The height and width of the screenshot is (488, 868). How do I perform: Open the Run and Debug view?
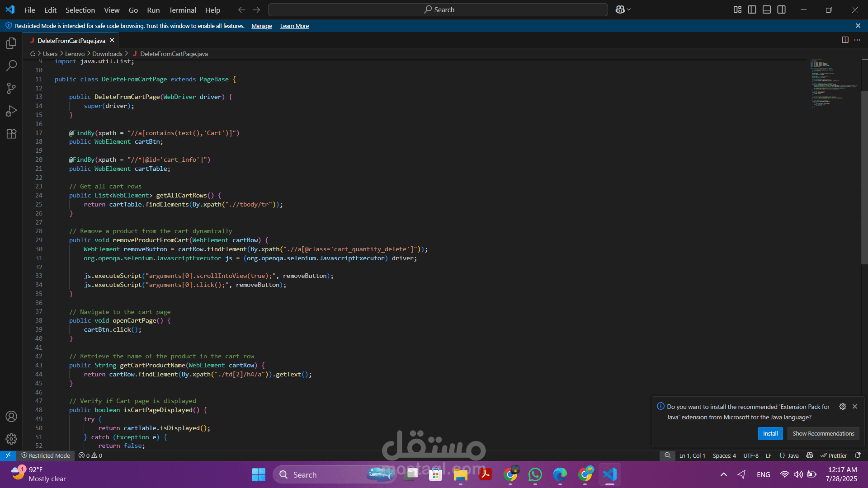(11, 111)
